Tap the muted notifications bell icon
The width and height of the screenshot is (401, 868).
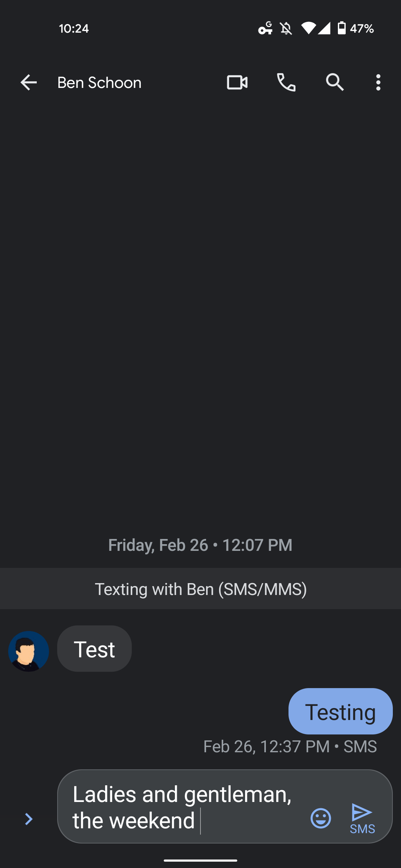(x=286, y=29)
